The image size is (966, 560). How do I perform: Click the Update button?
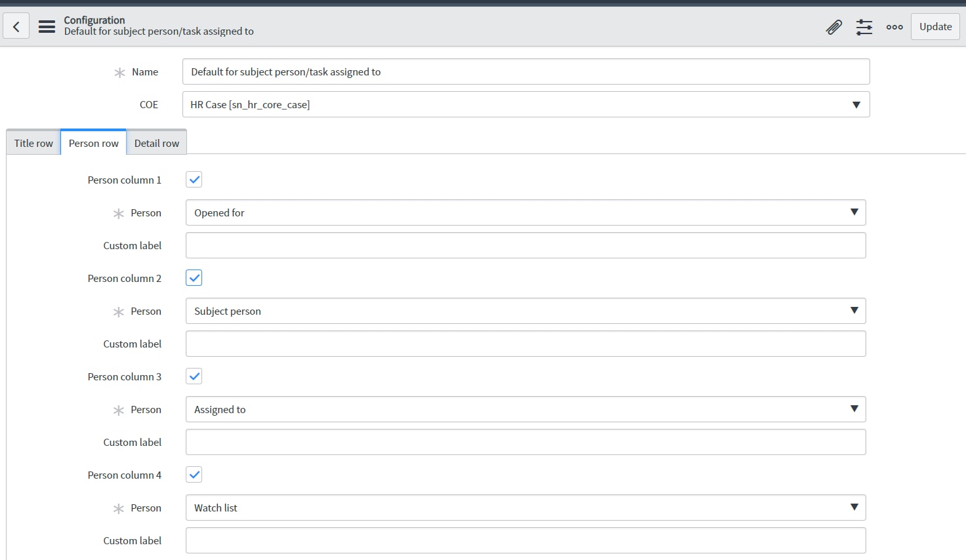935,27
